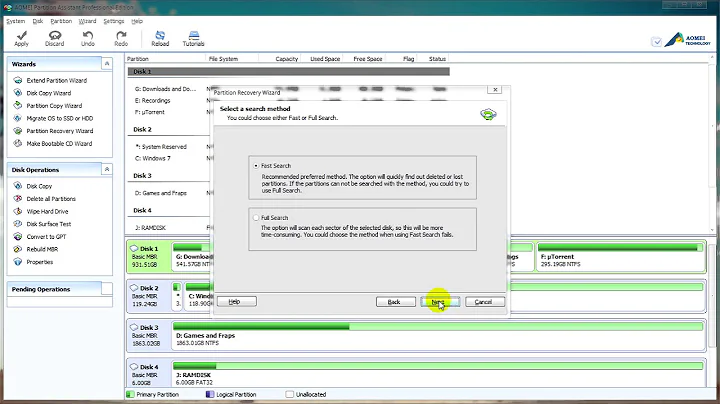720x404 pixels.
Task: Open the Wizard menu
Action: (87, 21)
